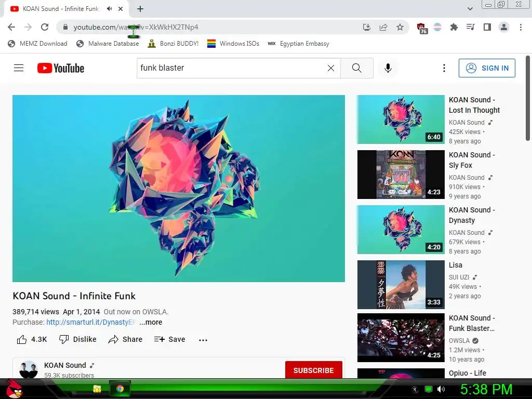Click the browser forward arrow
This screenshot has width=532, height=399.
pos(28,27)
